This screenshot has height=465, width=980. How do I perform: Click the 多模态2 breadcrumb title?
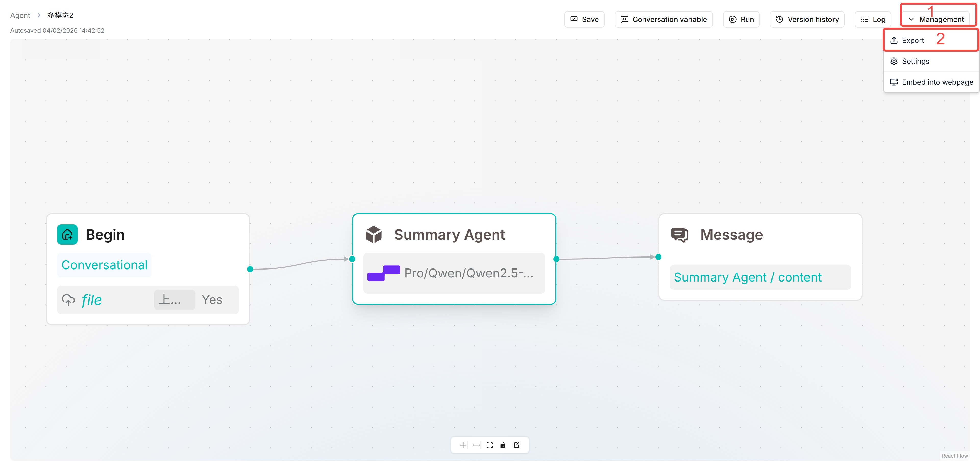(x=60, y=15)
